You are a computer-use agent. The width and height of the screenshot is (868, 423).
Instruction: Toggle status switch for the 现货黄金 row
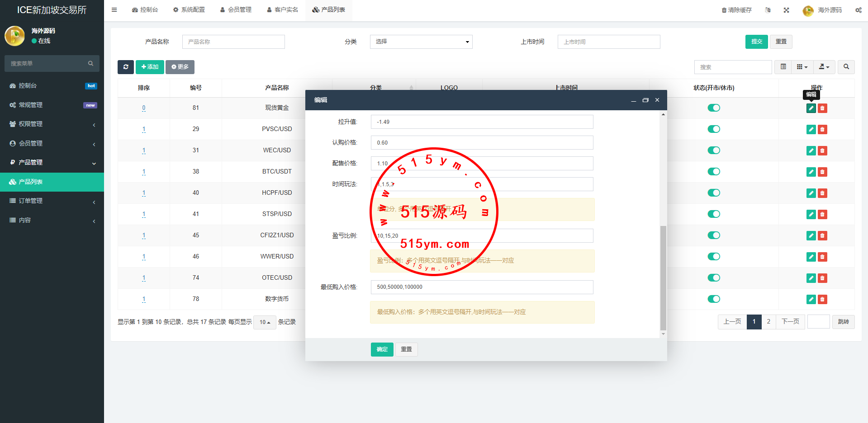[x=714, y=108]
